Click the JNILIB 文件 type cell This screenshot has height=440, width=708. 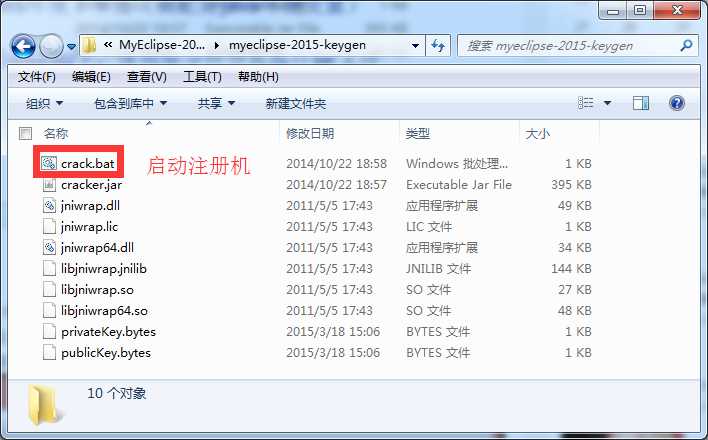[x=438, y=269]
